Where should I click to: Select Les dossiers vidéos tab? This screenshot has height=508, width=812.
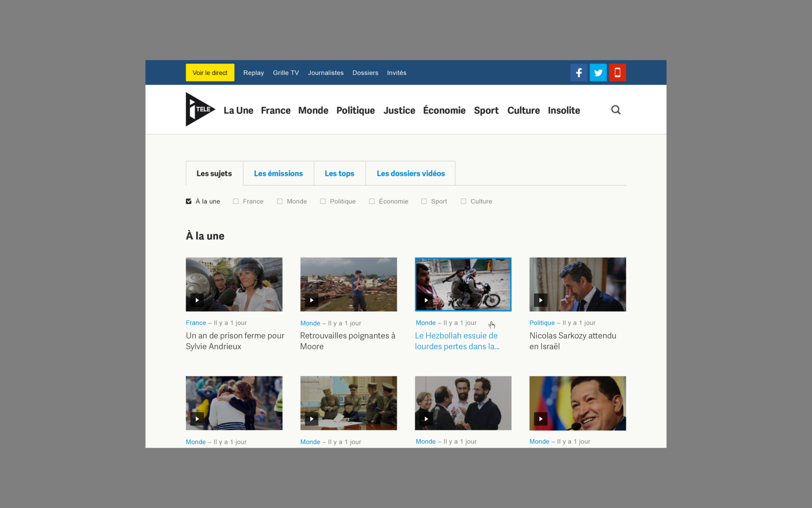click(410, 174)
